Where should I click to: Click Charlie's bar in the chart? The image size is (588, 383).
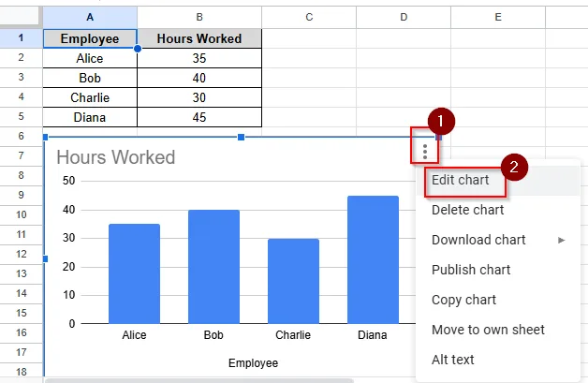tap(293, 281)
